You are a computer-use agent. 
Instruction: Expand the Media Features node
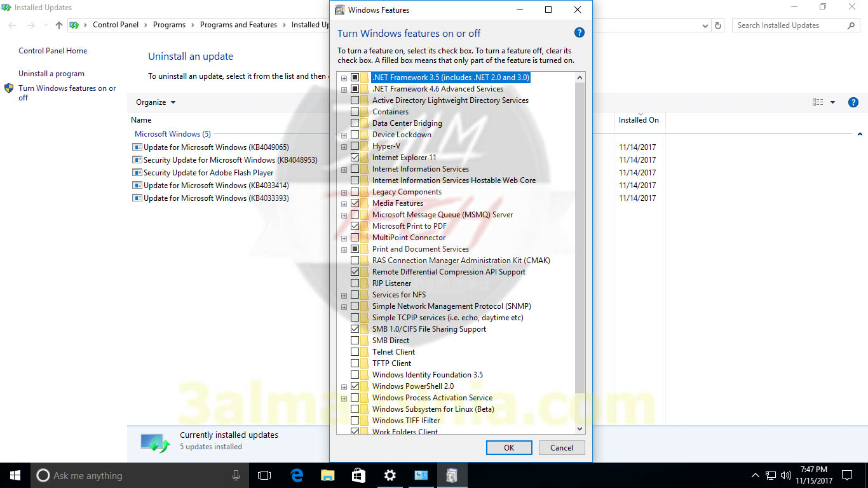point(344,204)
